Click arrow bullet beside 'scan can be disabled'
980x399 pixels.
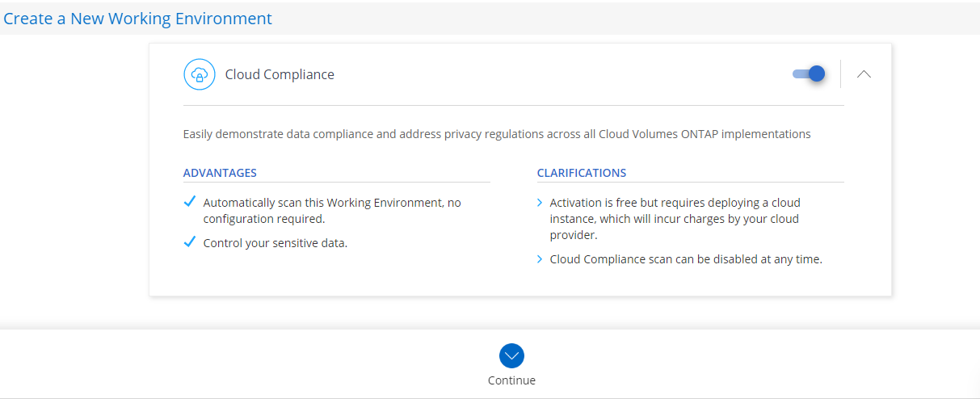pyautogui.click(x=540, y=259)
